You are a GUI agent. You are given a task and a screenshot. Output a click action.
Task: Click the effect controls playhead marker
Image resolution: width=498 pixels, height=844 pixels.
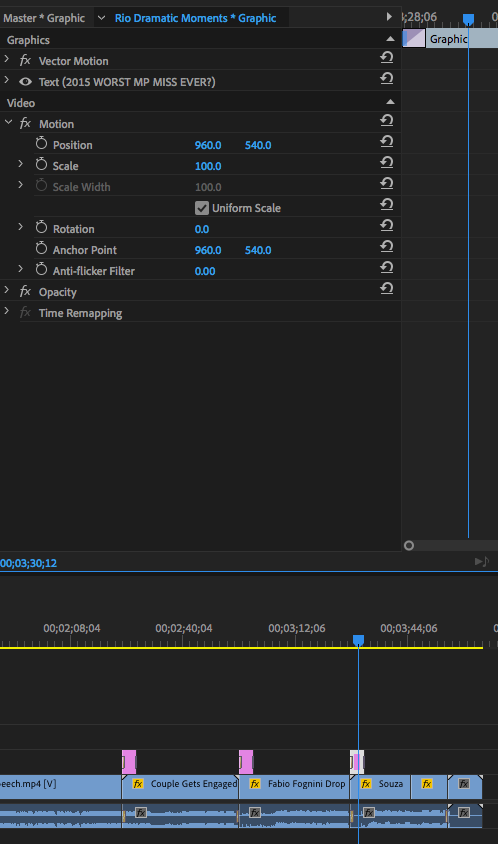coord(468,19)
